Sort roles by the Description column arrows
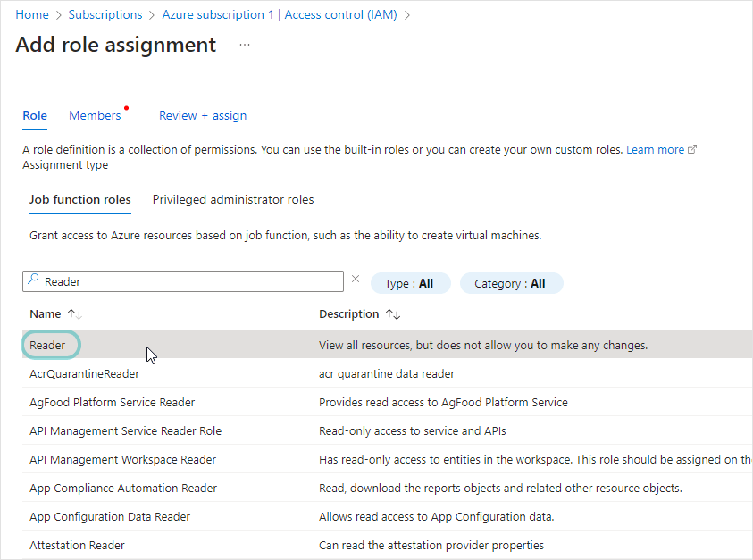The height and width of the screenshot is (560, 753). 392,314
